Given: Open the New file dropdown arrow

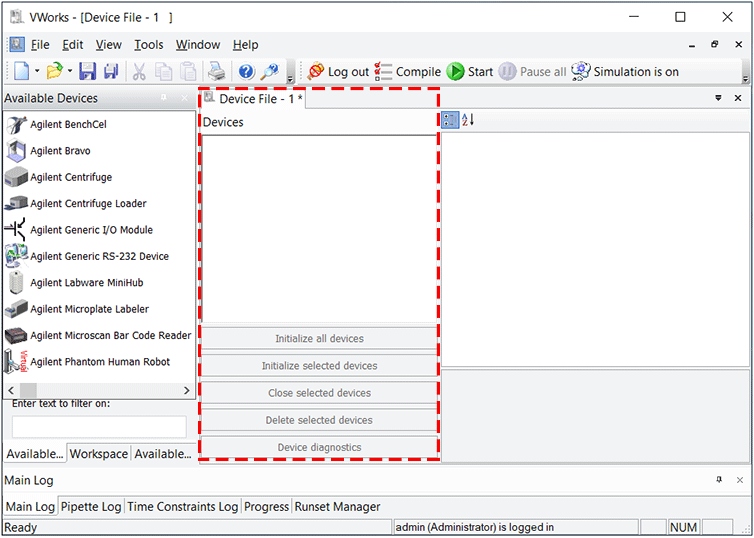Looking at the screenshot, I should point(37,72).
